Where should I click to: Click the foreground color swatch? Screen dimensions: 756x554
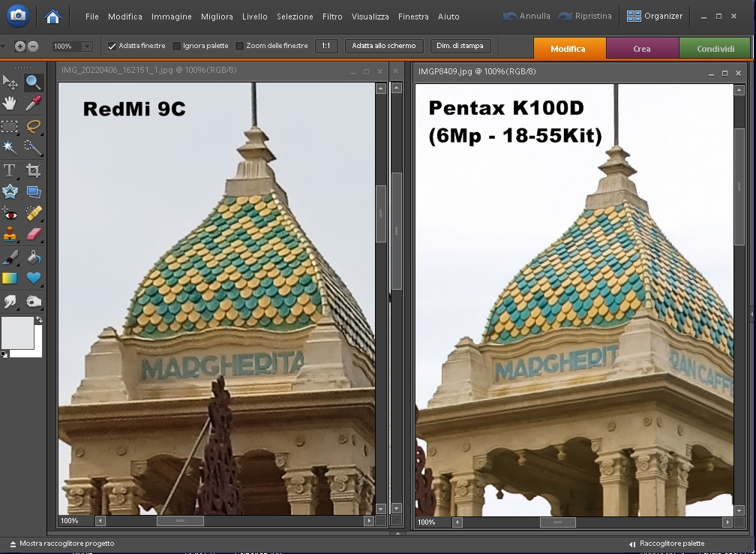coord(17,332)
